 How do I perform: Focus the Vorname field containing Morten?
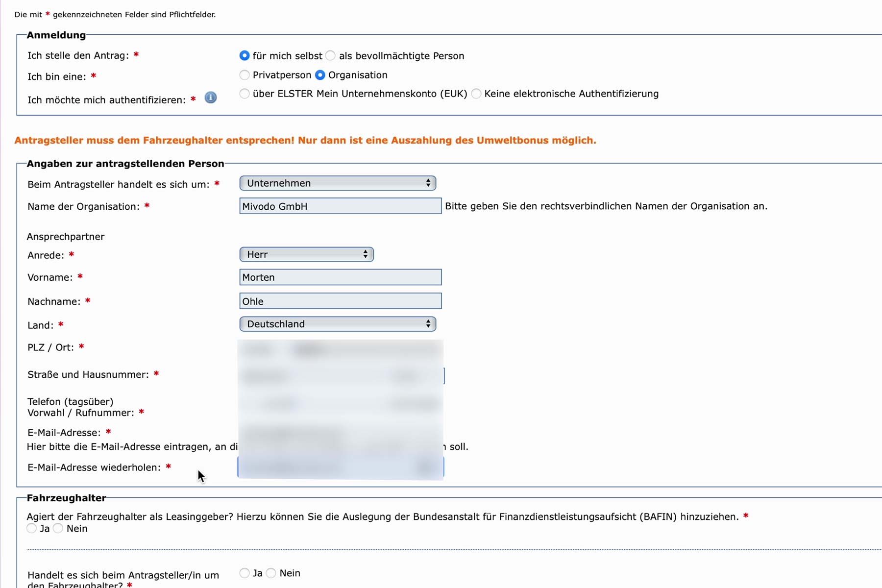tap(340, 277)
